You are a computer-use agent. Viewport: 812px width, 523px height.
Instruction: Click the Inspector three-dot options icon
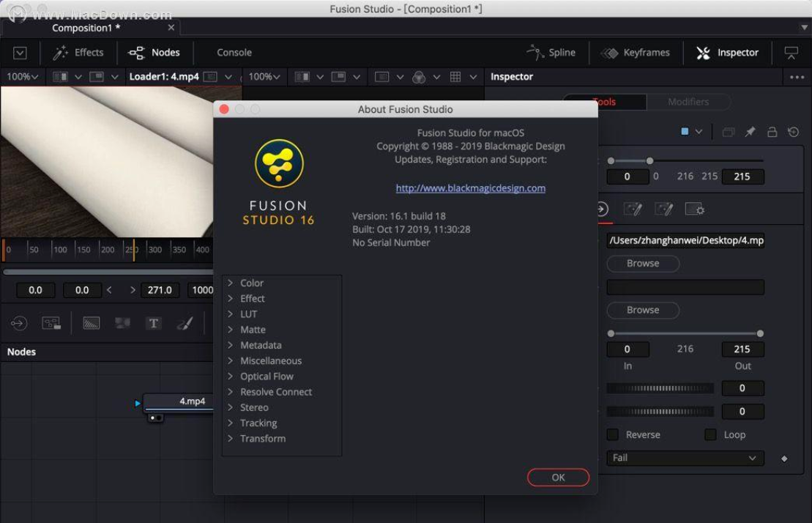tap(797, 77)
